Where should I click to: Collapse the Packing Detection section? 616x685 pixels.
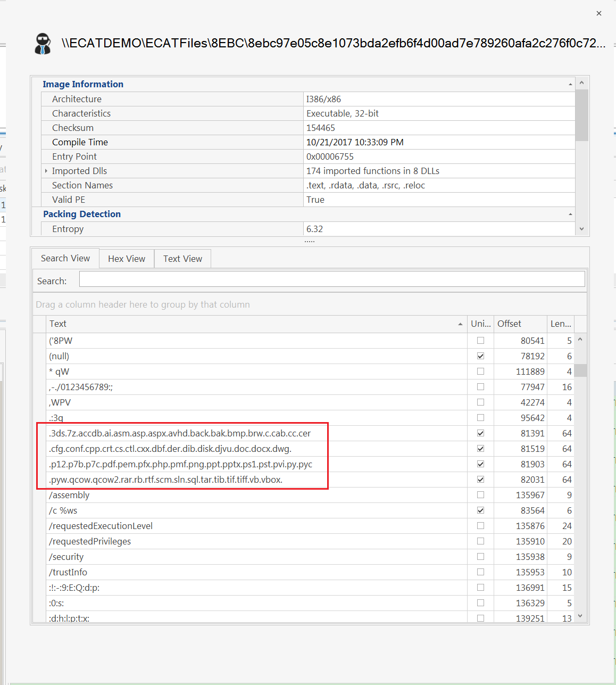(x=570, y=214)
